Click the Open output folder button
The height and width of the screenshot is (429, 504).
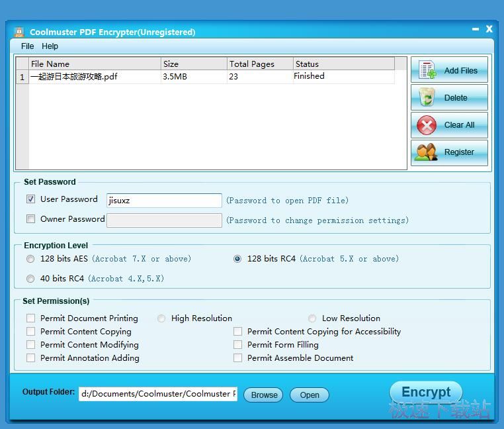click(309, 395)
